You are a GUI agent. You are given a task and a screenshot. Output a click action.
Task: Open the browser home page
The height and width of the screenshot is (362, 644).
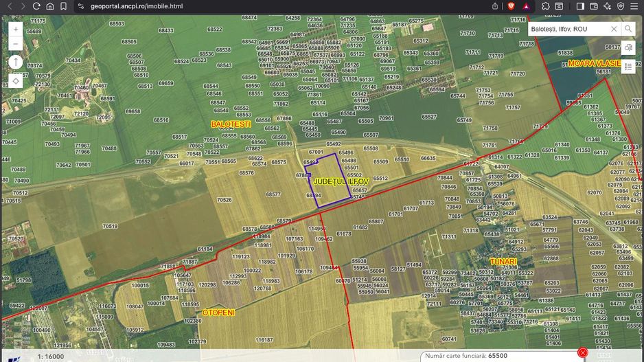pyautogui.click(x=49, y=6)
